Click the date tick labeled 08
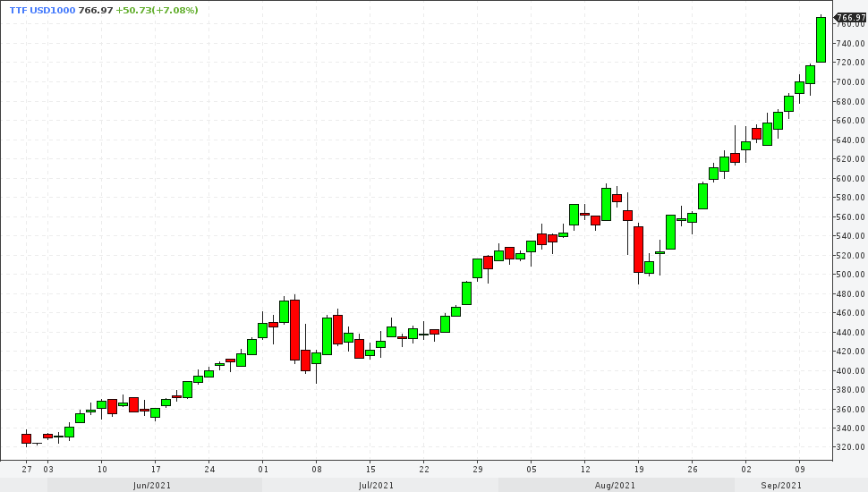This screenshot has width=868, height=492. [317, 470]
